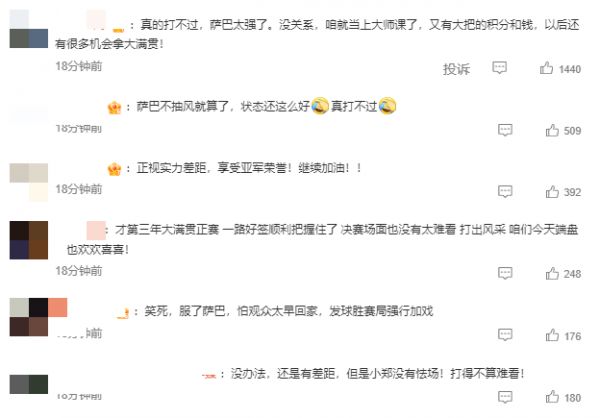Viewport: 600px width, 418px height.
Task: Reply to the 176-likes comment
Action: click(505, 335)
